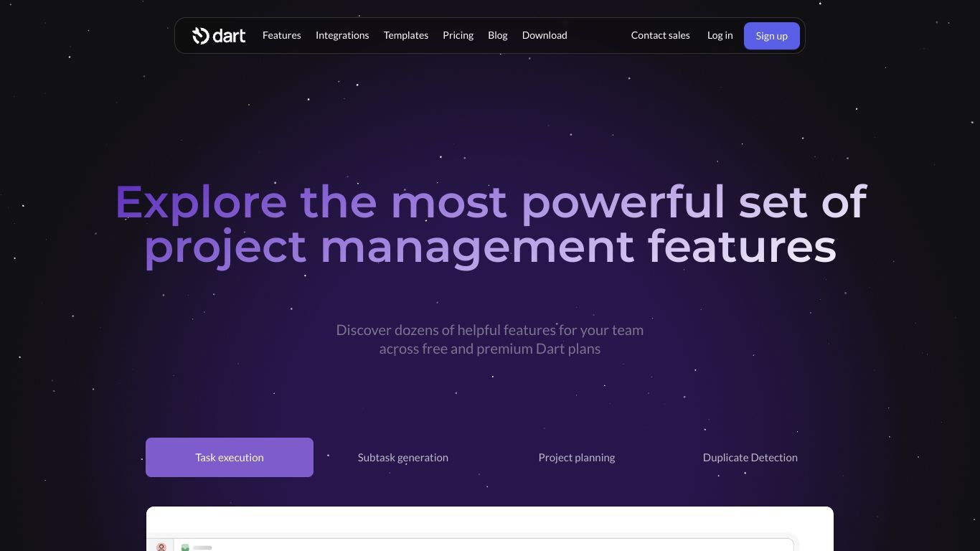Click the Dart logo in the navbar
Viewport: 980px width, 551px height.
click(219, 35)
